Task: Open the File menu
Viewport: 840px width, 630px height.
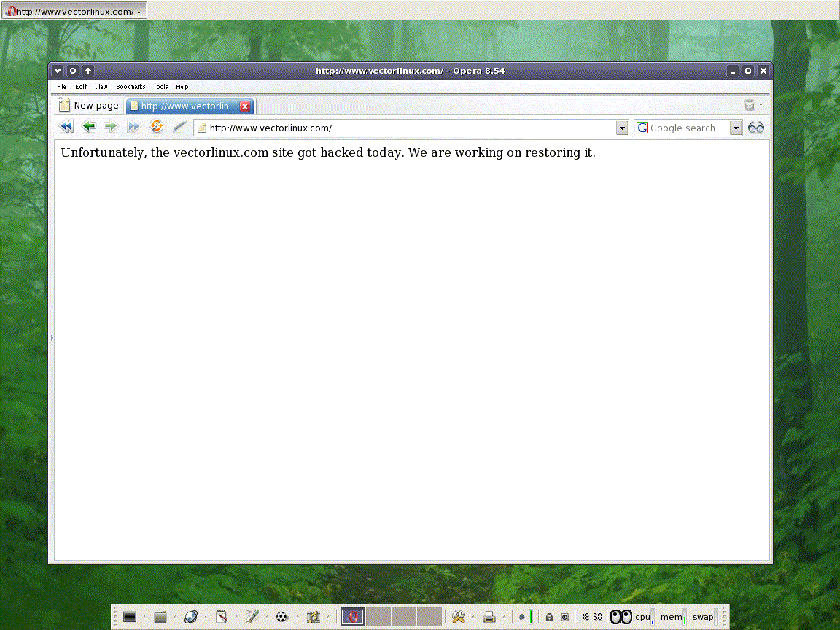Action: 61,87
